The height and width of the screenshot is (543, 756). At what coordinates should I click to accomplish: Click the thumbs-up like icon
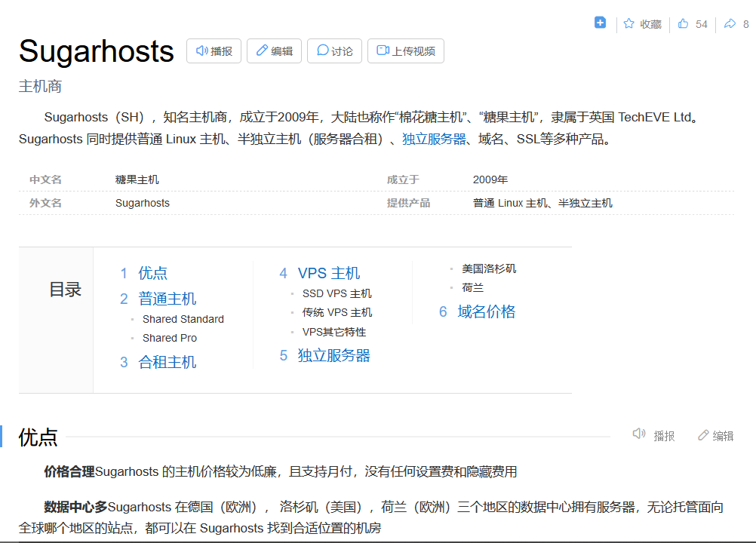pos(684,23)
